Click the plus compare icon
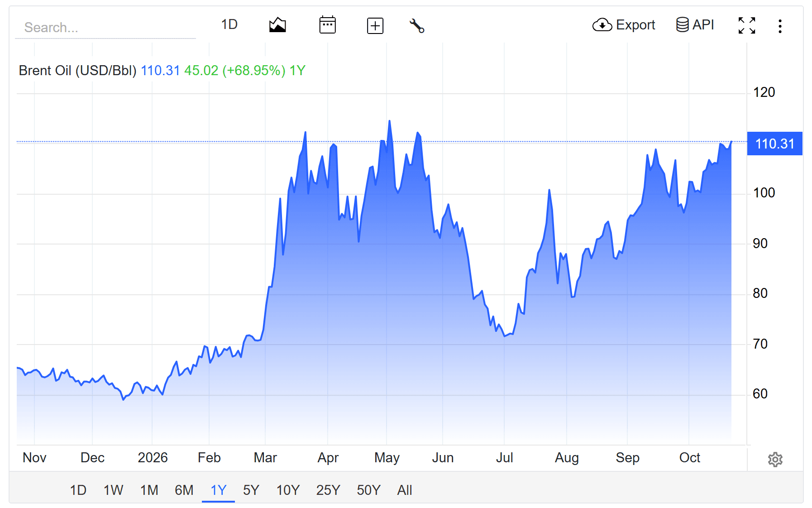 (375, 26)
